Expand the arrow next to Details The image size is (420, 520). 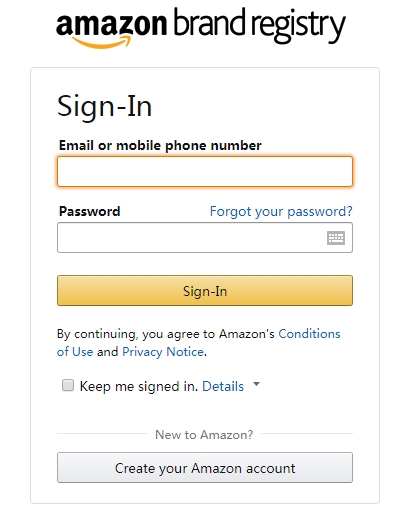(256, 384)
